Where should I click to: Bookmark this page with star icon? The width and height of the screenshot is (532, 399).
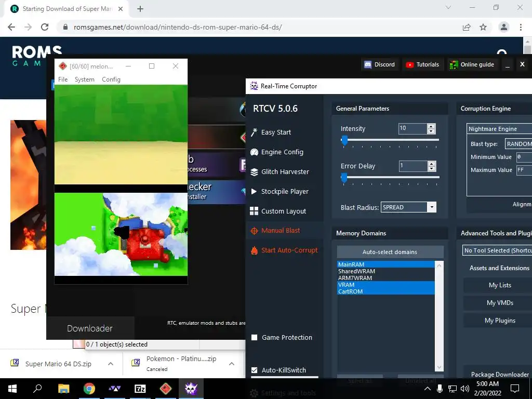coord(483,27)
